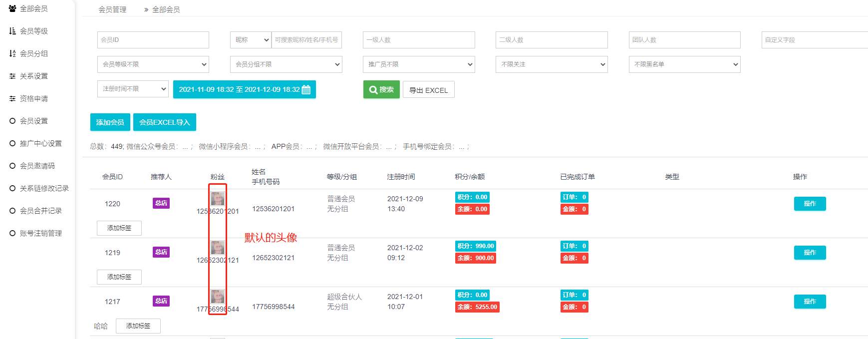This screenshot has width=868, height=339.
Task: Click phone number 17756998544 in 手机号码 column
Action: [x=273, y=307]
